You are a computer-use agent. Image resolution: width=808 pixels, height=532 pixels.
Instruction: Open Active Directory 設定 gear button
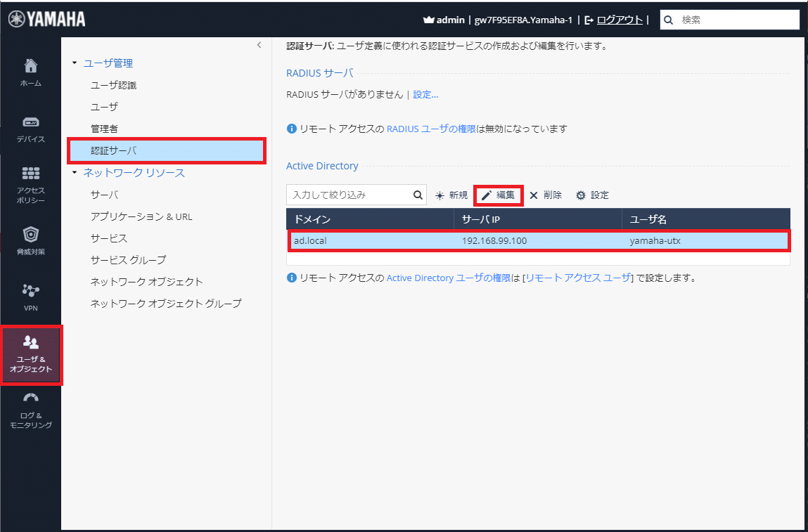click(x=592, y=195)
